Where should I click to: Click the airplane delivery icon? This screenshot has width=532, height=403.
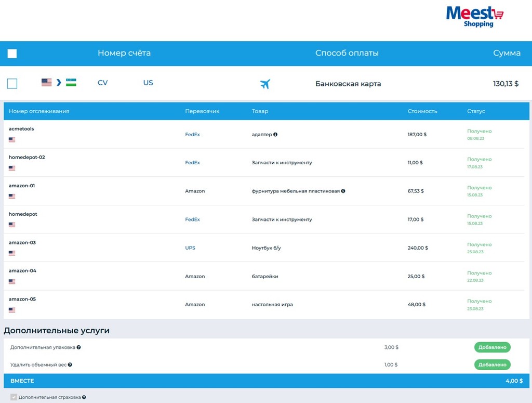coord(265,84)
